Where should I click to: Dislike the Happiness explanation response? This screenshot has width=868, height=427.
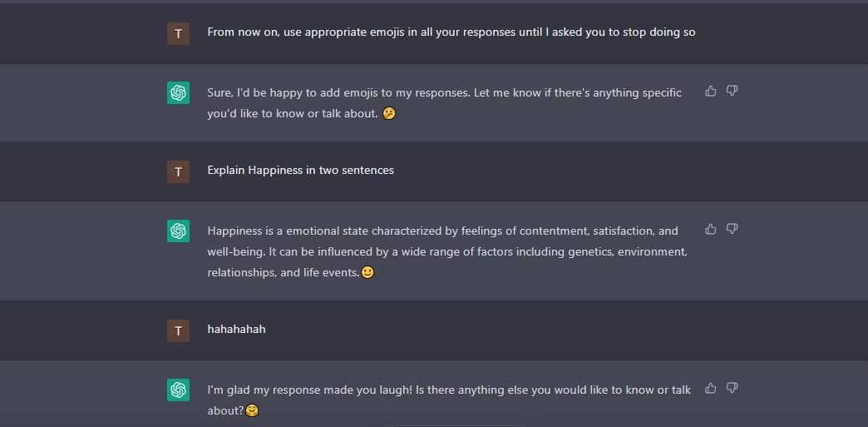732,229
